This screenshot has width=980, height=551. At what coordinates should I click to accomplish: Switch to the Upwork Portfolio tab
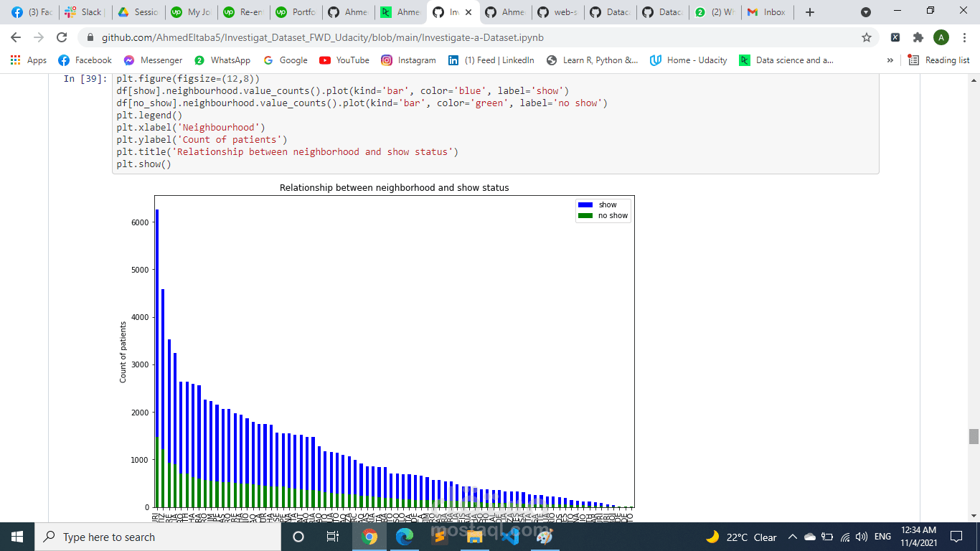(296, 12)
